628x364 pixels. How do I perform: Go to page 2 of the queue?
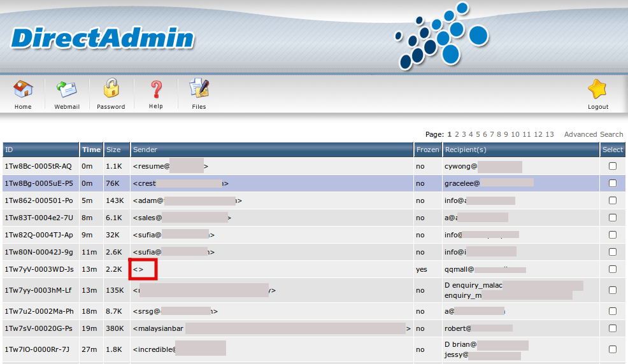click(457, 134)
